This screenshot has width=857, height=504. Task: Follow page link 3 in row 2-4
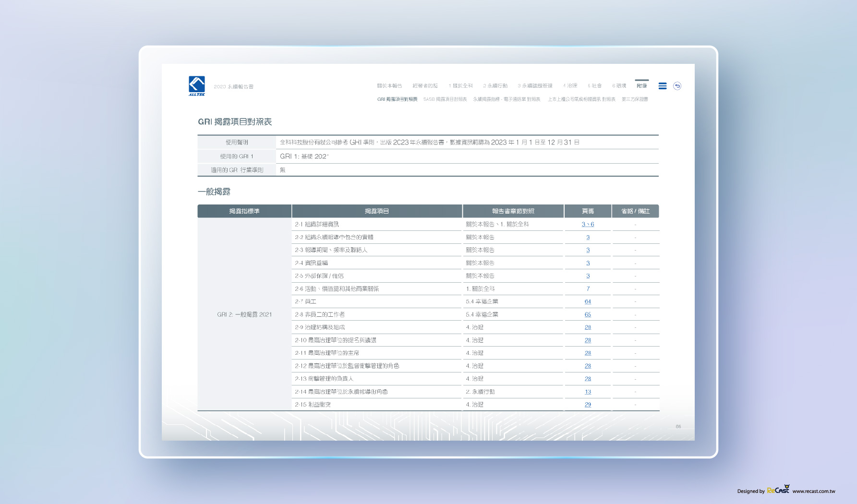coord(588,263)
